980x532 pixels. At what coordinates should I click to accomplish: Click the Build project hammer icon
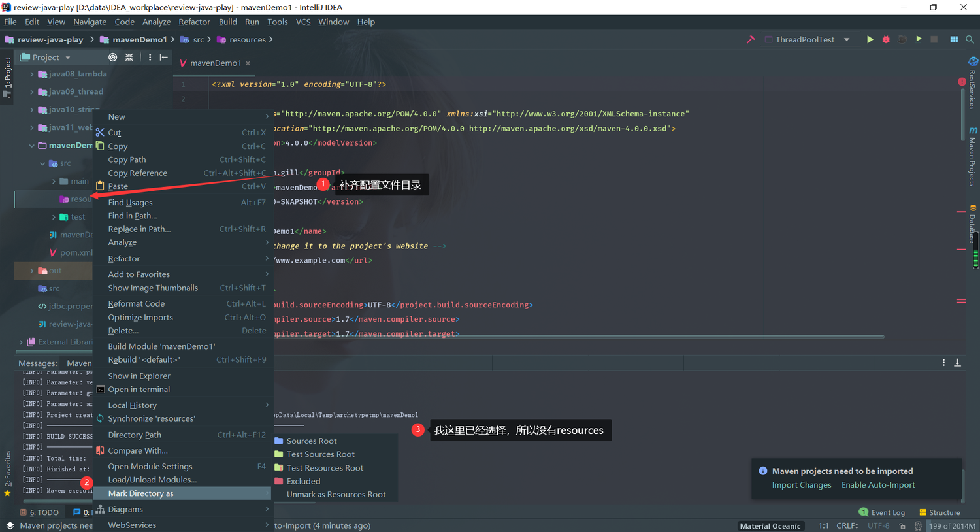(751, 39)
